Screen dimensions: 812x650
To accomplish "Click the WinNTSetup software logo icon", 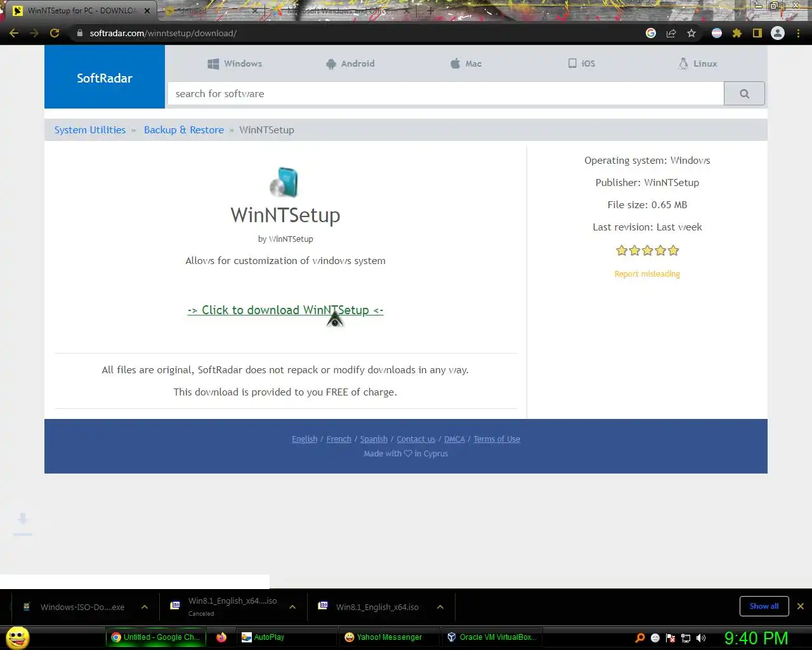I will click(285, 182).
